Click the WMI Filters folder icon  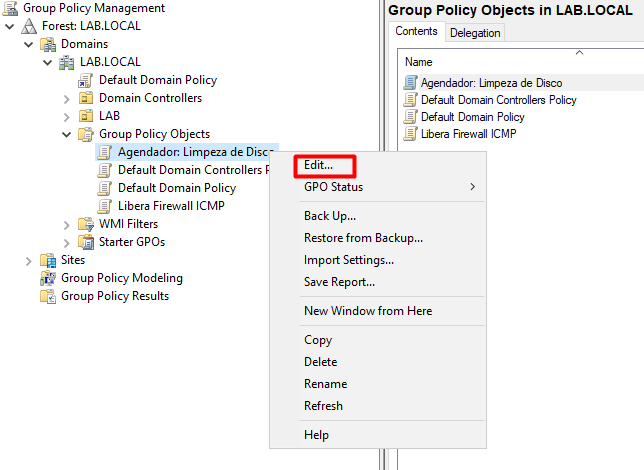click(86, 224)
